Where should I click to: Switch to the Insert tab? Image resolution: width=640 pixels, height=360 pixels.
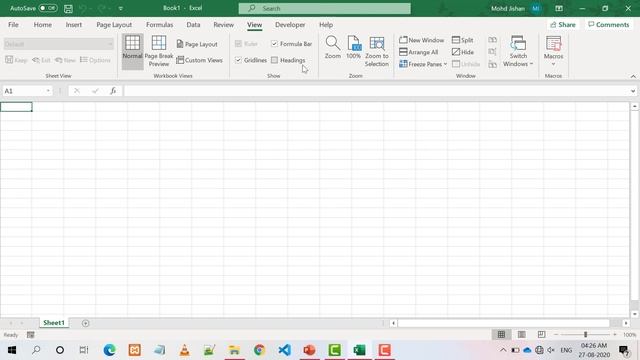click(74, 25)
